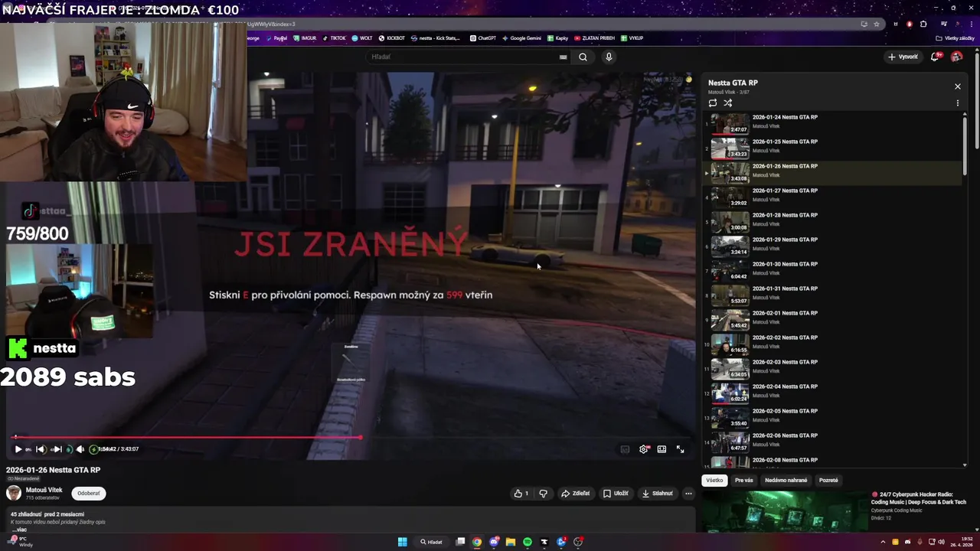Open the YouTube account avatar menu

956,57
